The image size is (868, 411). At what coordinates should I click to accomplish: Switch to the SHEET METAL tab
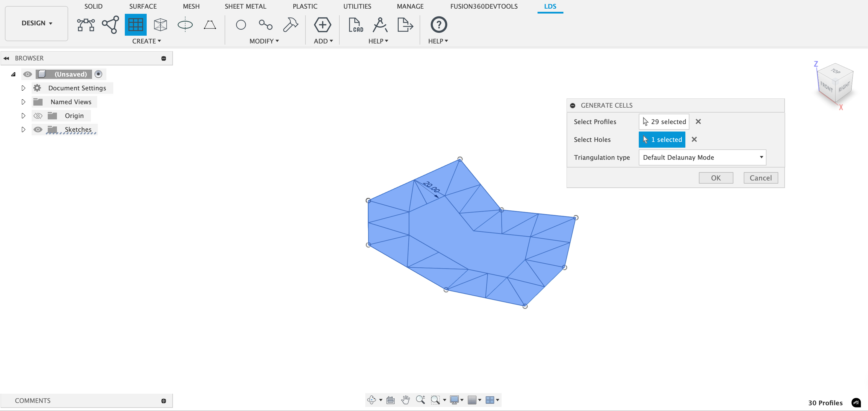[245, 6]
